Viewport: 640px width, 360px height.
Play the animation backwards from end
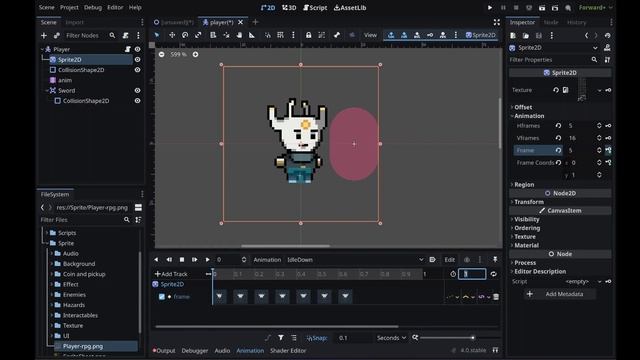click(169, 260)
